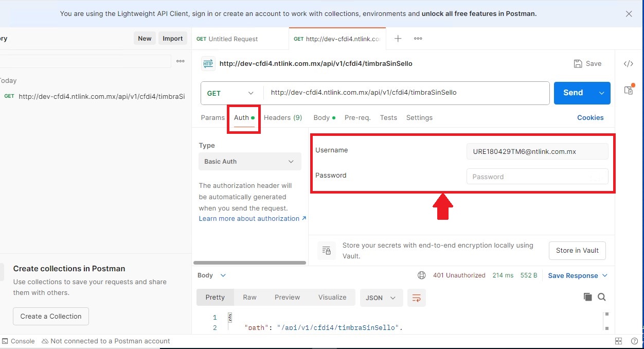Click the Store in Vault button
This screenshot has height=349, width=644.
577,251
